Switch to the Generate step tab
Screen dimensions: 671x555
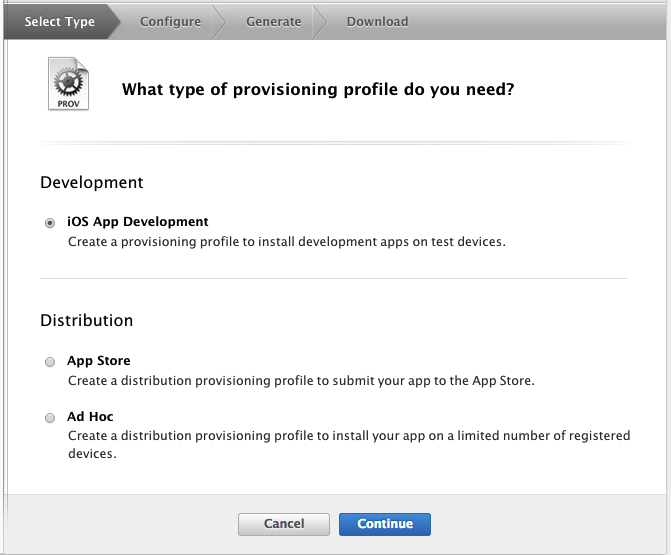pos(273,21)
